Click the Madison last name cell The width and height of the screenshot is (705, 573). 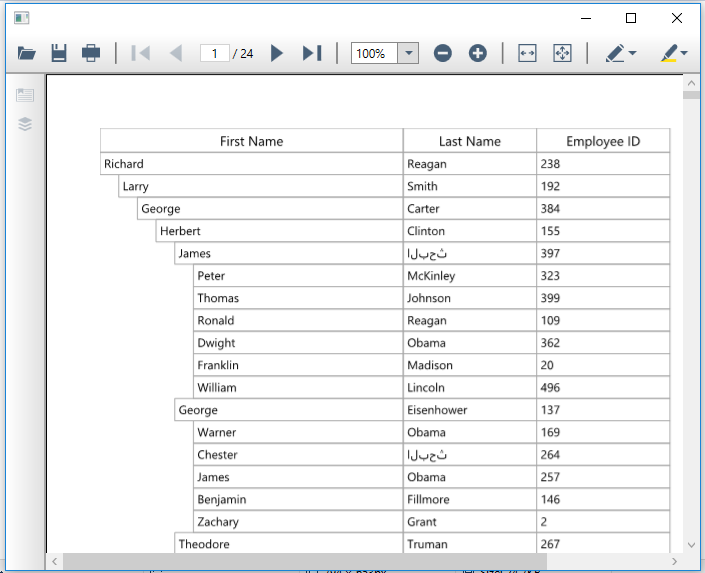click(x=469, y=365)
